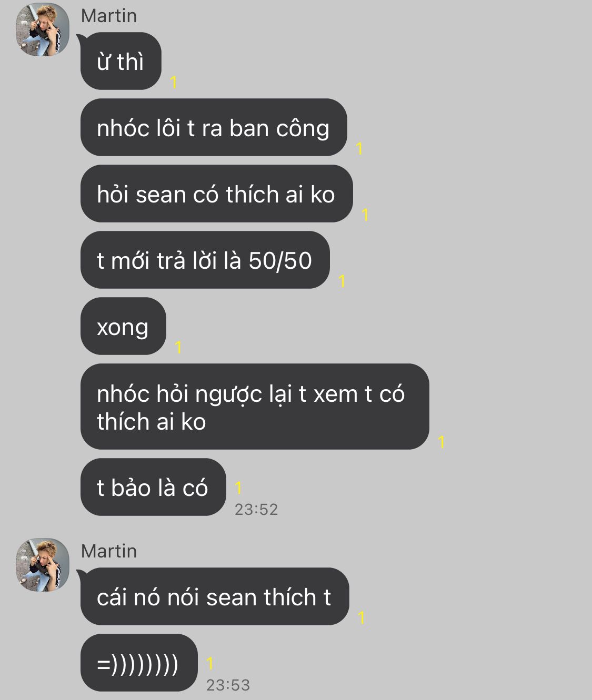Select the message 'ừ thì'
Screen dimensions: 592x700
(121, 61)
